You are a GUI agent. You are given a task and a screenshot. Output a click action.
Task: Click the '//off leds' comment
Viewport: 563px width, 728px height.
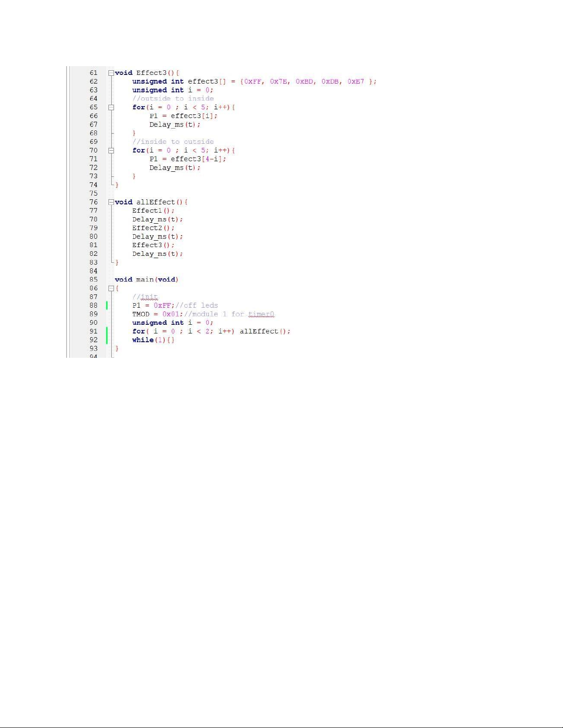(x=197, y=305)
